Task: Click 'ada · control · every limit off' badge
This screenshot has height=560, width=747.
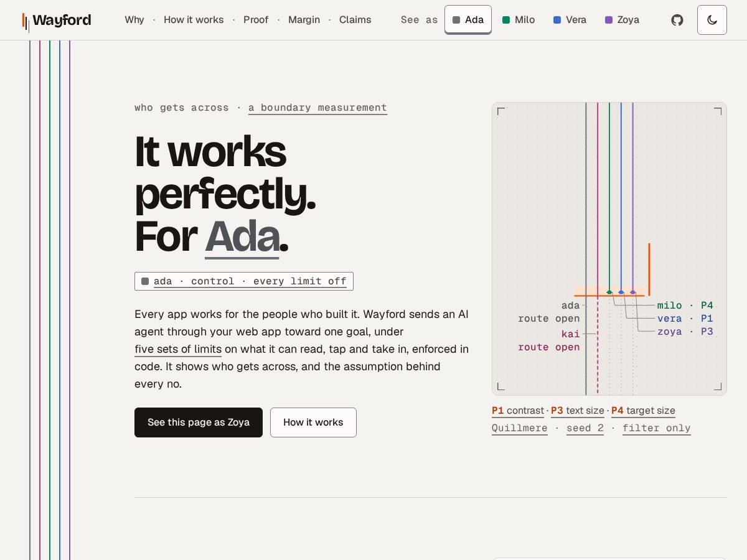Action: point(244,281)
